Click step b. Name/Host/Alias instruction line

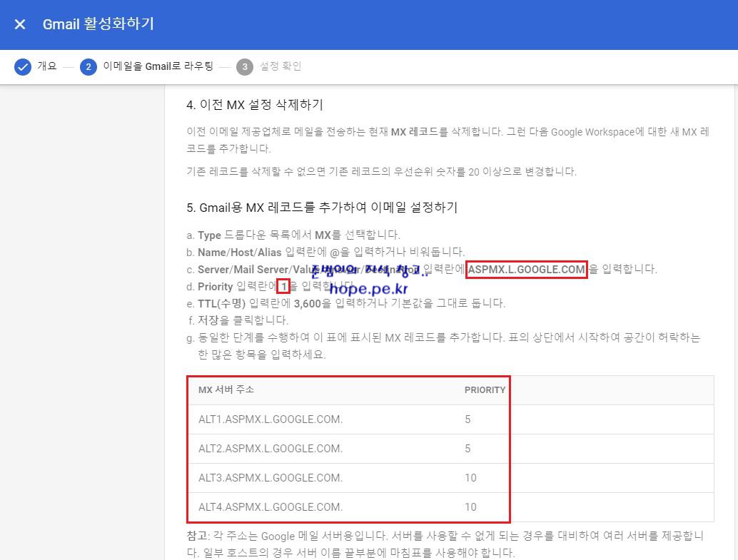(325, 253)
